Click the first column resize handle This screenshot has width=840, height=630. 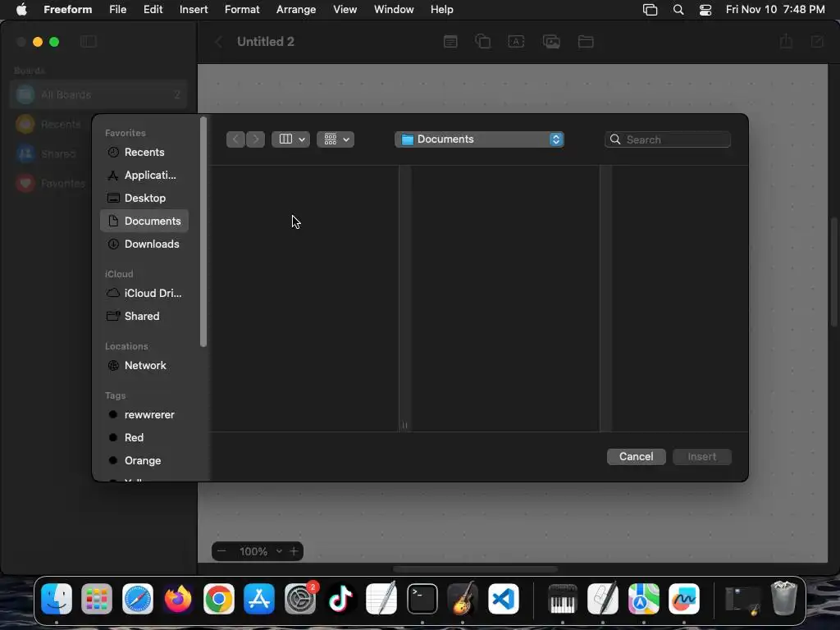pyautogui.click(x=404, y=426)
